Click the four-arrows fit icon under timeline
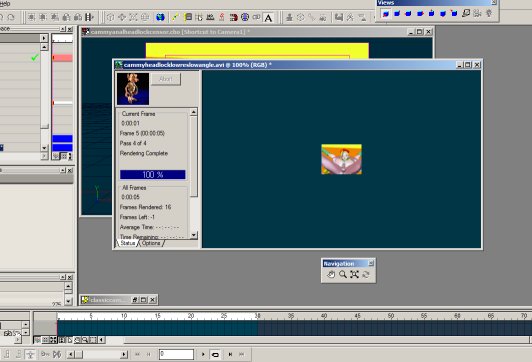 [x=53, y=340]
